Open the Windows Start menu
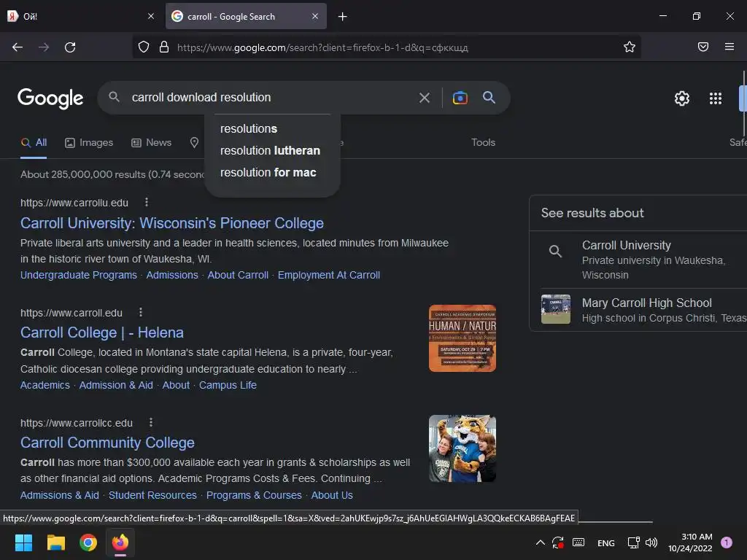 (23, 542)
